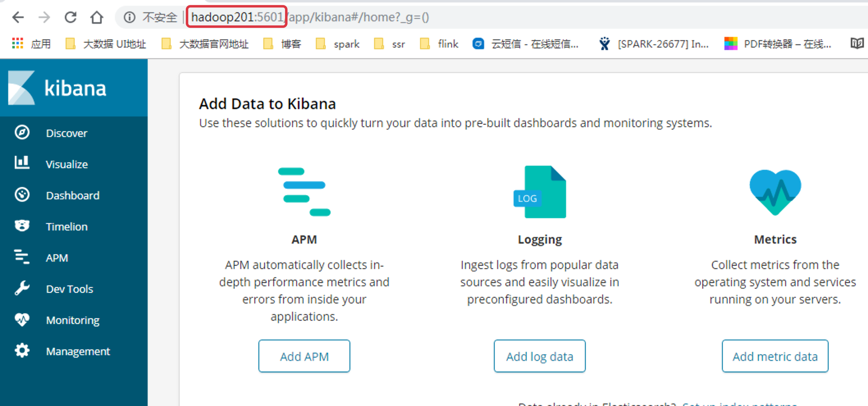Screen dimensions: 868x406
Task: Open SPARK-26677 bookmark
Action: click(653, 44)
